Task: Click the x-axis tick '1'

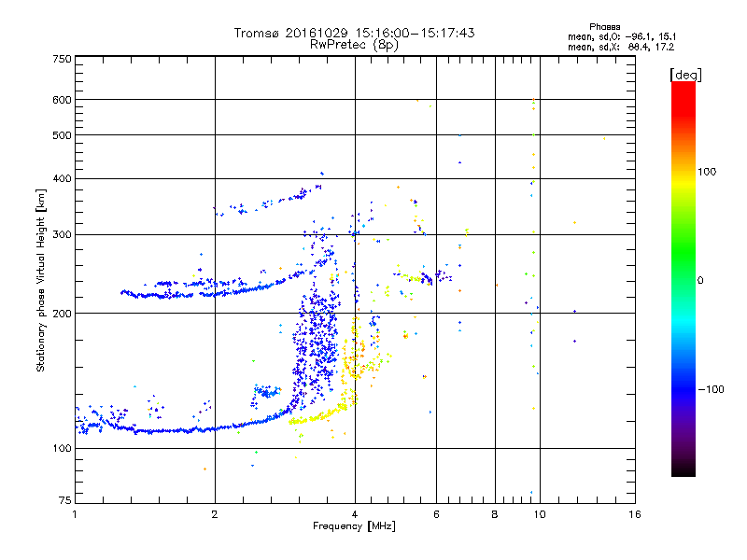Action: tap(75, 514)
